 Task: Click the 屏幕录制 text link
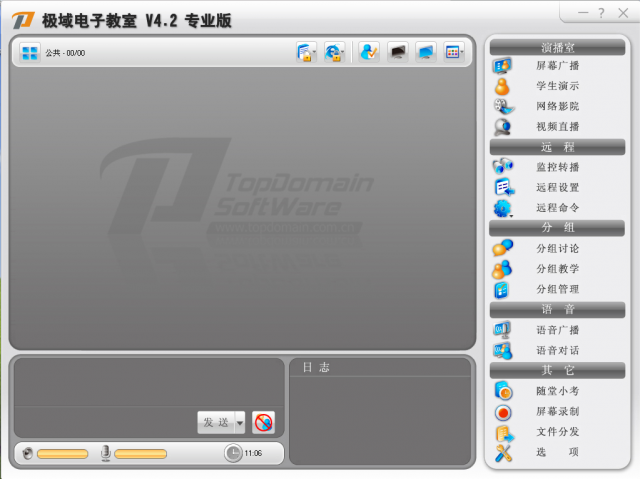point(558,412)
